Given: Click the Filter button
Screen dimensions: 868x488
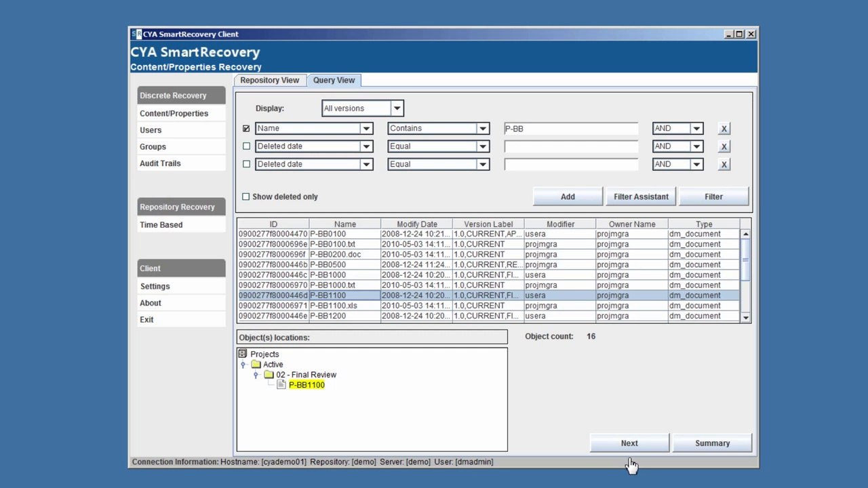Looking at the screenshot, I should tap(713, 197).
